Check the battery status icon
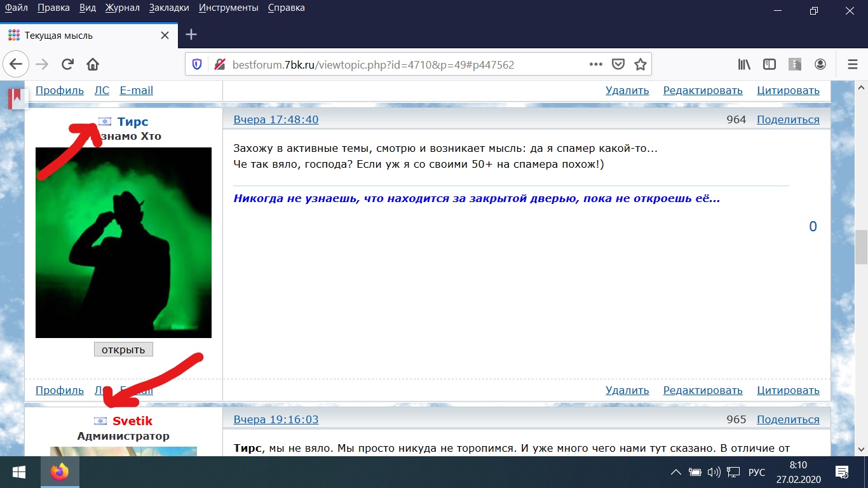 tap(696, 472)
